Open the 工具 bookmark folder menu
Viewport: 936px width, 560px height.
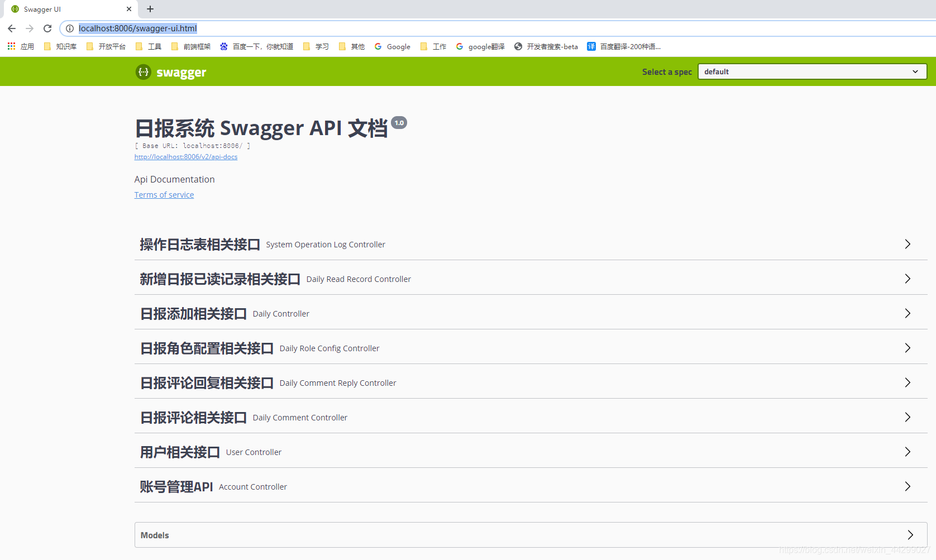click(x=149, y=46)
